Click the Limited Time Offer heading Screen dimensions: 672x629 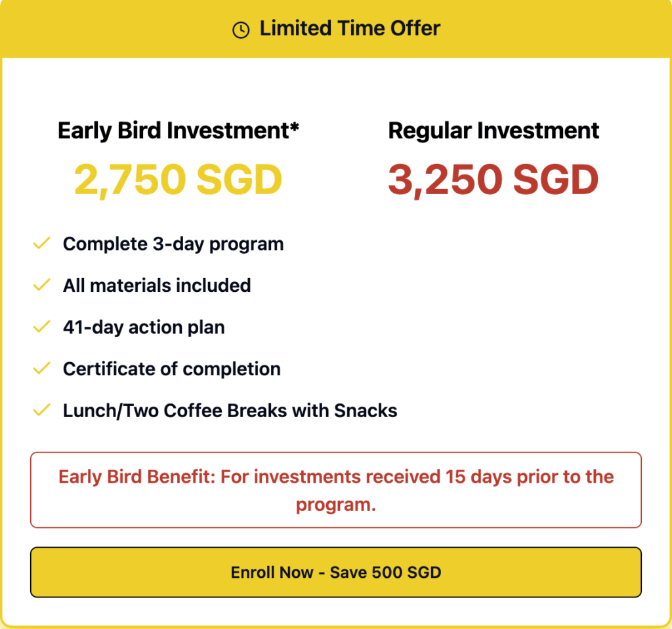click(350, 29)
